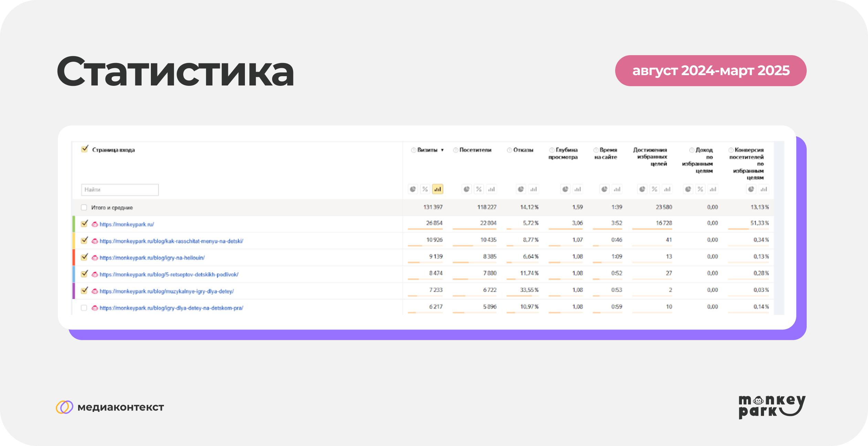Image resolution: width=868 pixels, height=446 pixels.
Task: Click the purple color marker of muzykalnye-igry row
Action: point(74,291)
